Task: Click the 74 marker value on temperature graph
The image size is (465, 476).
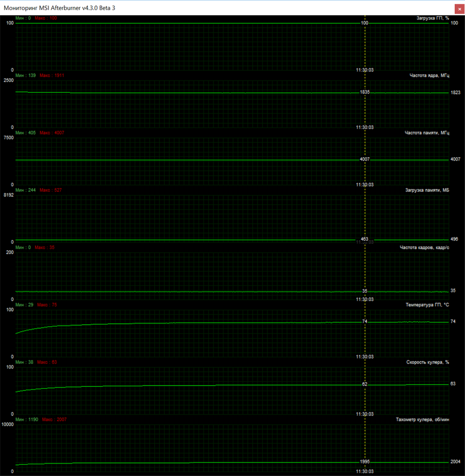Action: 365,321
